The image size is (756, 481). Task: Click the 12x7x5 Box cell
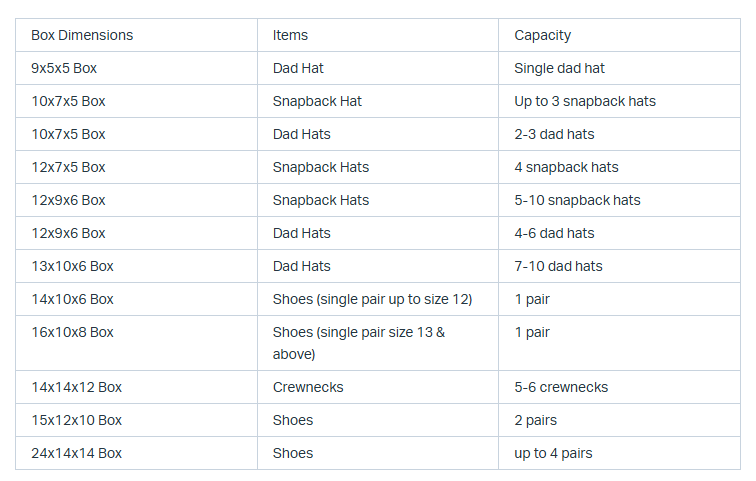(68, 167)
